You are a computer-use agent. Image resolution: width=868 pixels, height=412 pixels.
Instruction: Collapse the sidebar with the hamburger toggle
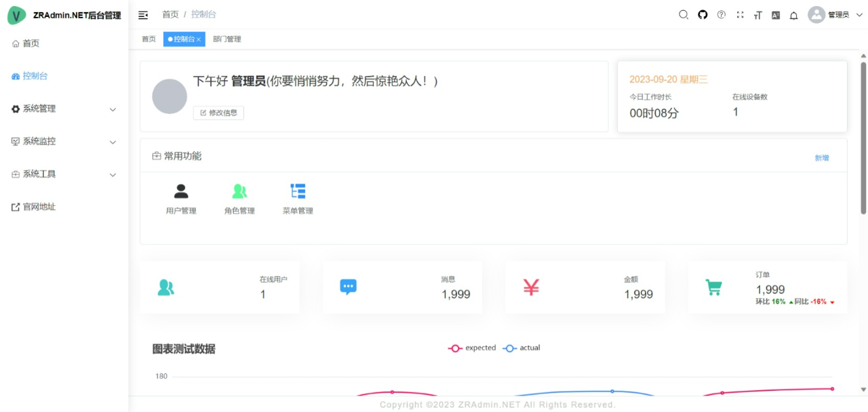[142, 14]
